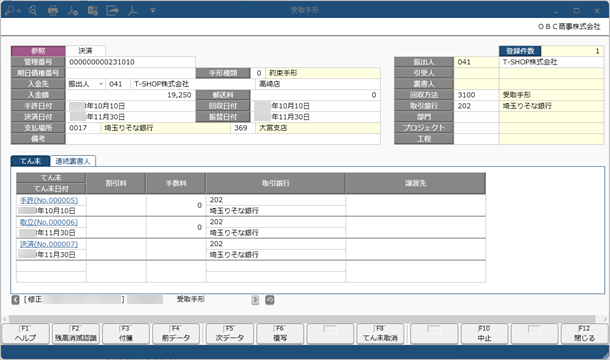Click the 高崎店 text

269,84
